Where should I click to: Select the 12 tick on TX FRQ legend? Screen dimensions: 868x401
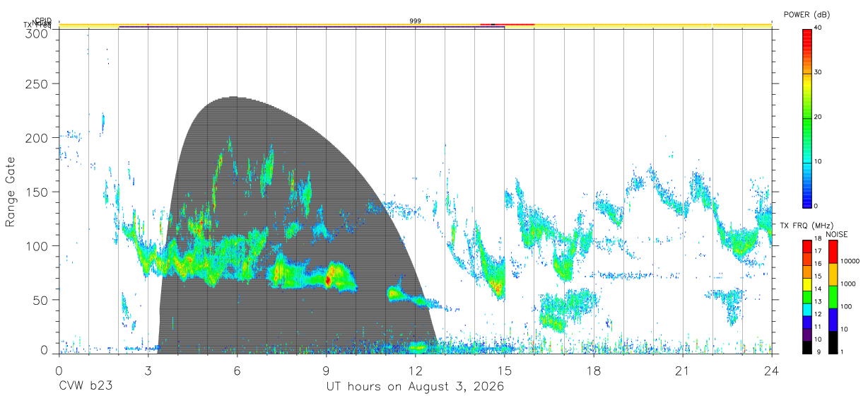(x=818, y=314)
